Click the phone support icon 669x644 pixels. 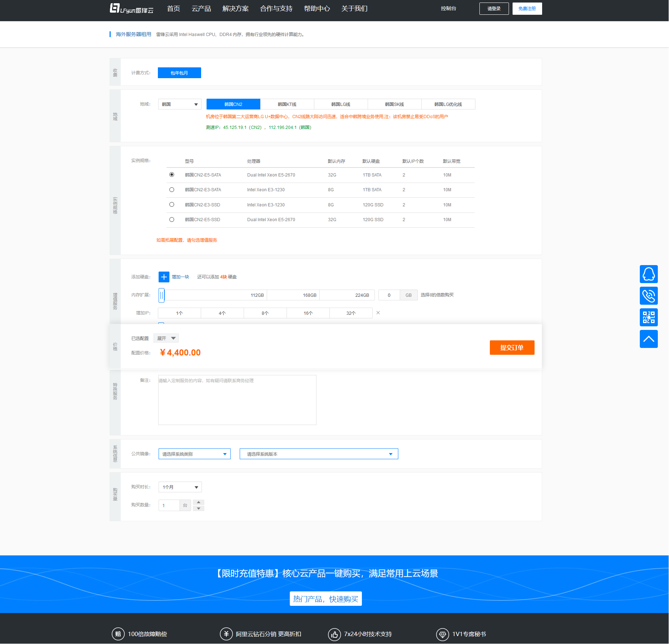648,296
